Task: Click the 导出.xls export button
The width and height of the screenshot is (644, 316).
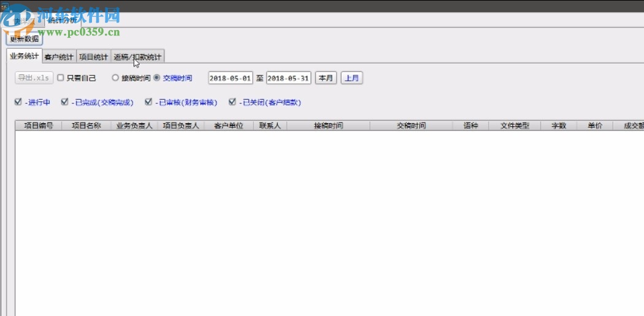Action: 34,78
